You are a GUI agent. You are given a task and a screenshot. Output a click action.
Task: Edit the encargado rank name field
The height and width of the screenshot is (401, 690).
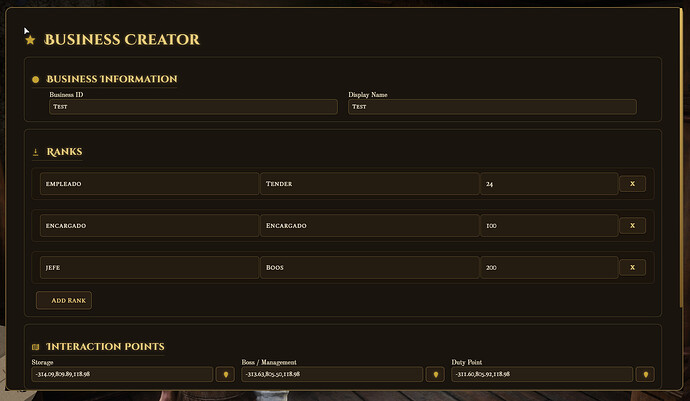pyautogui.click(x=149, y=226)
